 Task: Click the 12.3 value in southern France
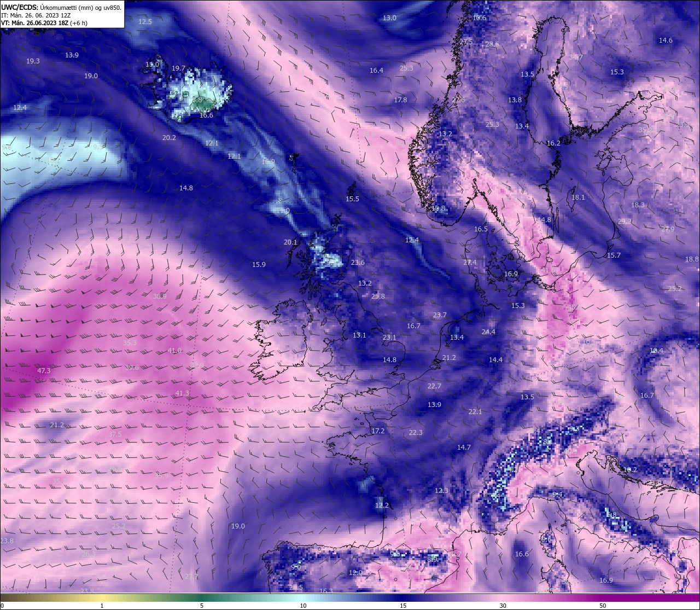(x=441, y=491)
